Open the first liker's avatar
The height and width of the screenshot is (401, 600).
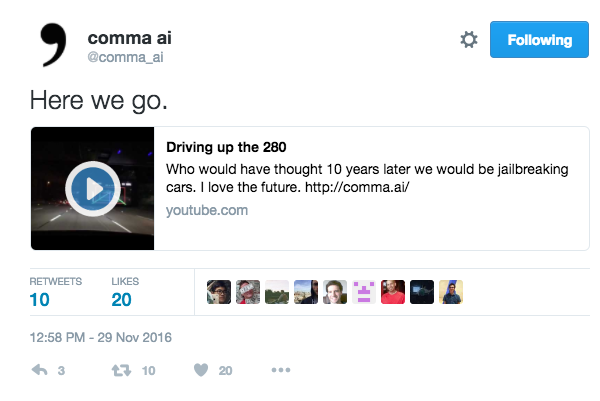coord(219,291)
